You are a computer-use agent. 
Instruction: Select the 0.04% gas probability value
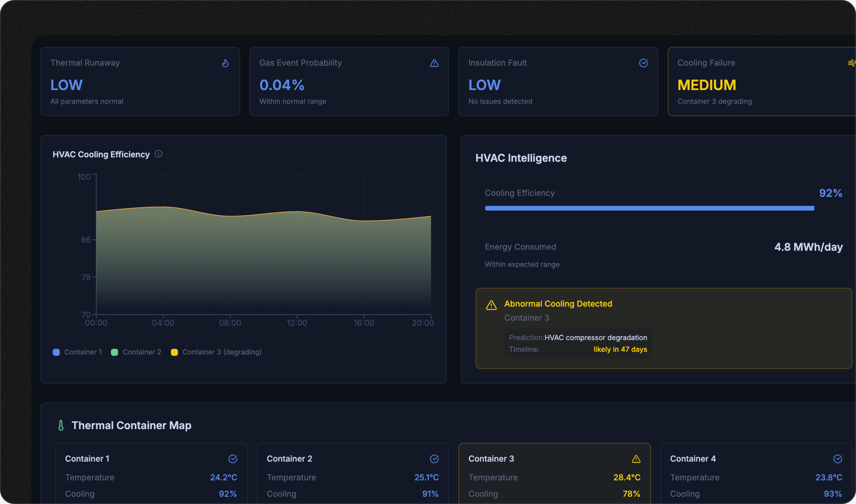pyautogui.click(x=282, y=85)
